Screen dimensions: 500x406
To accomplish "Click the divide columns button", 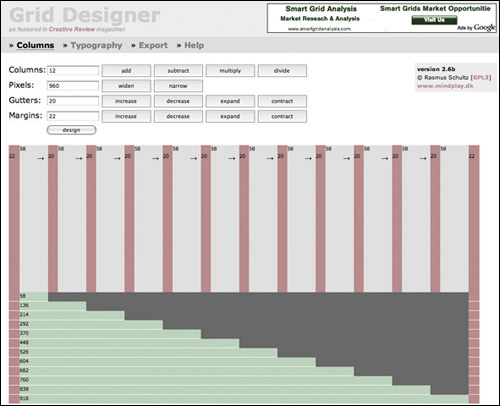I will point(282,71).
